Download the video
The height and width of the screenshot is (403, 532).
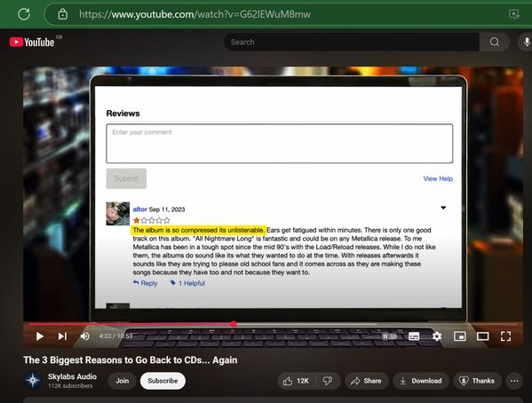pos(421,381)
